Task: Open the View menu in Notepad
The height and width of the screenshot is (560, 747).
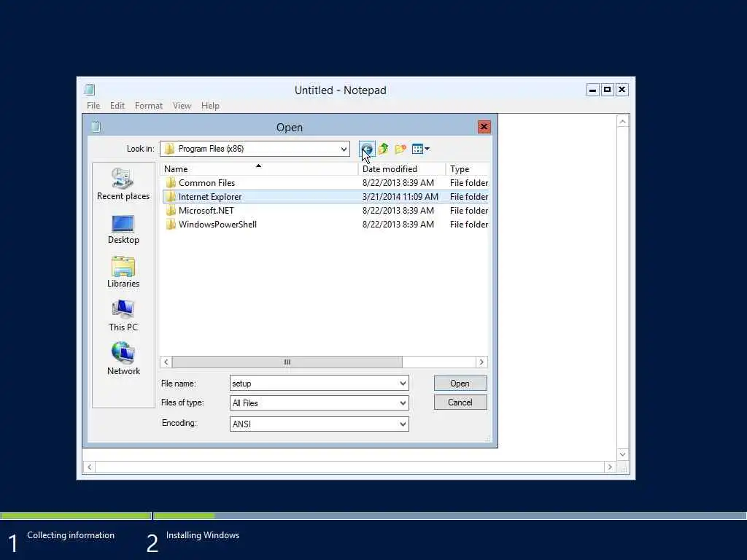Action: coord(182,106)
